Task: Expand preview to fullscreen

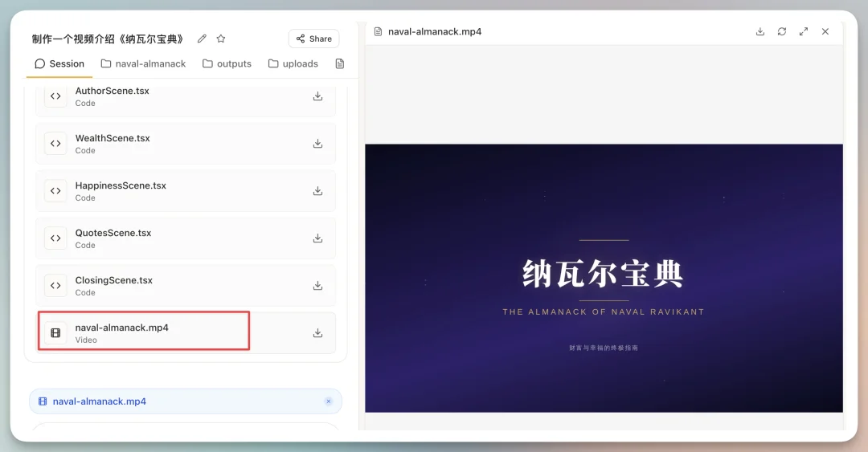Action: click(x=803, y=31)
